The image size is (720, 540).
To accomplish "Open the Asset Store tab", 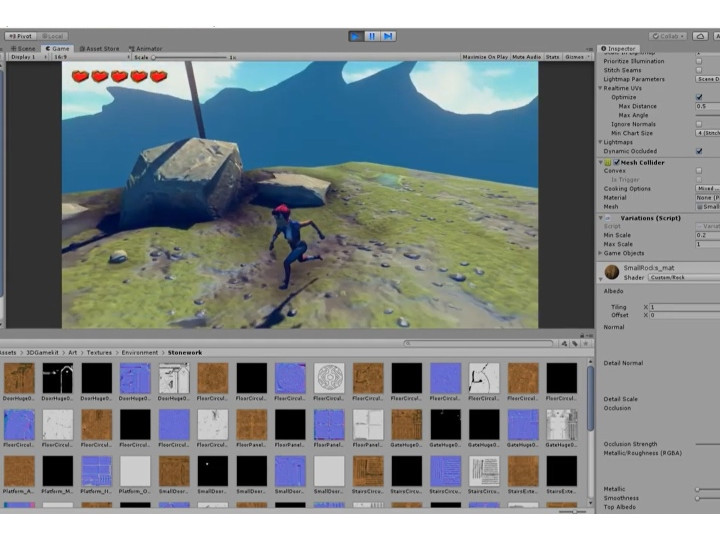I will point(99,49).
